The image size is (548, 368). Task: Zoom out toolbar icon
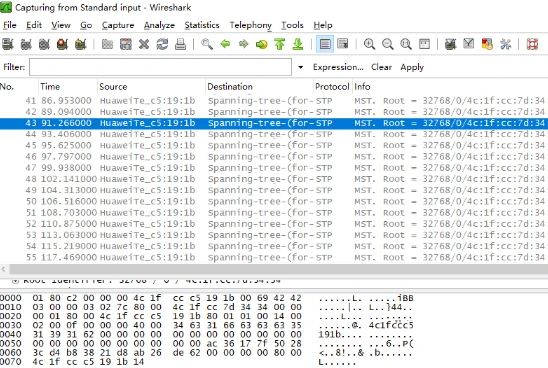388,44
